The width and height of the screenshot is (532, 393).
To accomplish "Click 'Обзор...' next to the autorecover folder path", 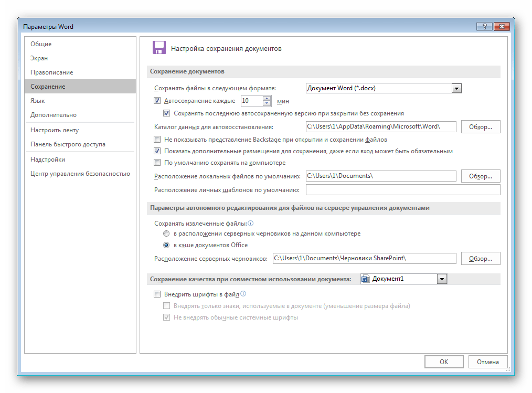I will point(481,127).
